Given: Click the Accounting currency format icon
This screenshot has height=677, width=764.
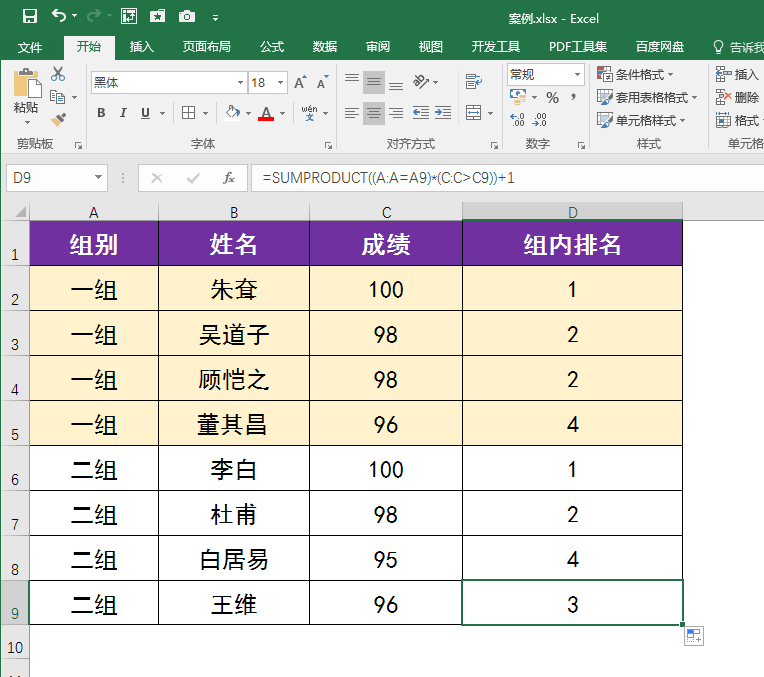Looking at the screenshot, I should tap(518, 97).
